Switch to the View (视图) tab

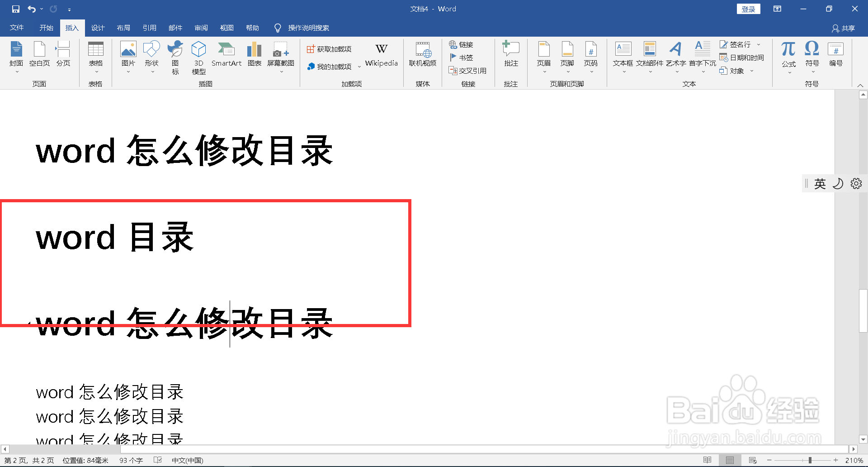point(227,28)
